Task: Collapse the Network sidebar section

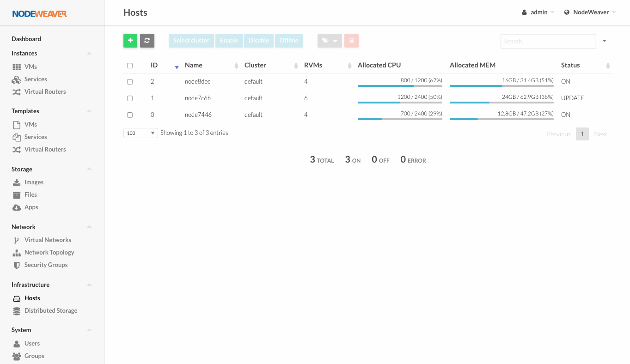Action: [89, 227]
